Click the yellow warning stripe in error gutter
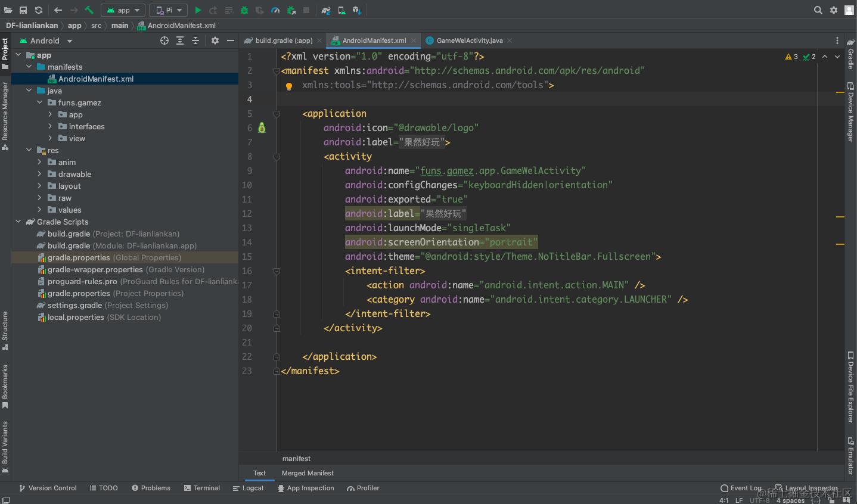This screenshot has height=504, width=857. [840, 92]
